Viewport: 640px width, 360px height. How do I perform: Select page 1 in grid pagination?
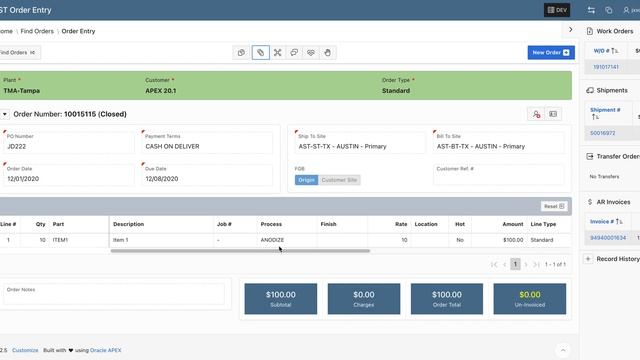coord(516,264)
